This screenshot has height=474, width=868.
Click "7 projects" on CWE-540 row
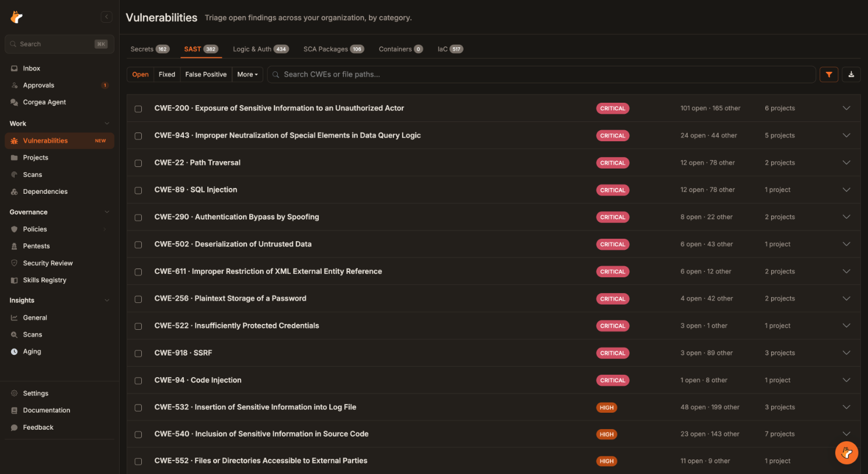point(780,434)
